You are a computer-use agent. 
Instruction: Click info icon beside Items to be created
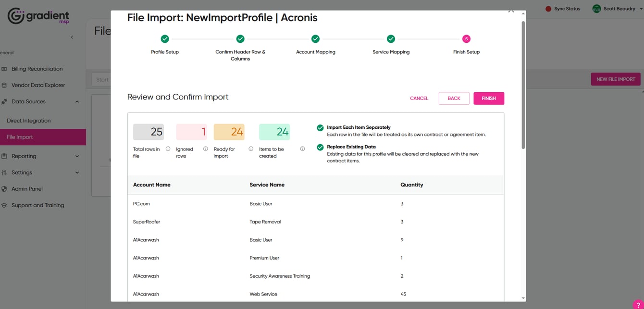point(302,149)
